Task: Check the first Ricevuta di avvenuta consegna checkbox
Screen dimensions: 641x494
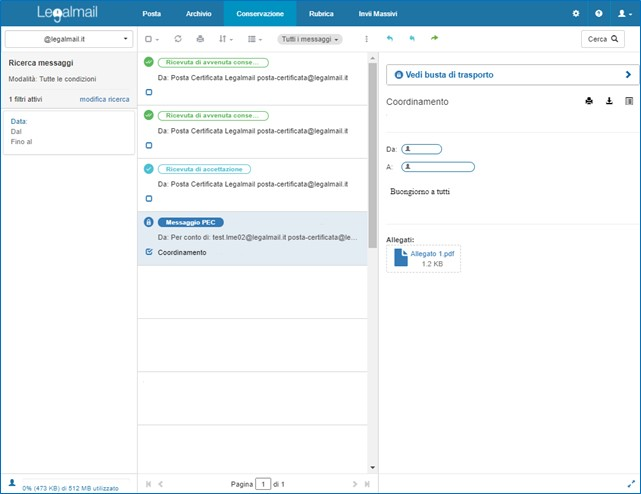Action: click(149, 90)
